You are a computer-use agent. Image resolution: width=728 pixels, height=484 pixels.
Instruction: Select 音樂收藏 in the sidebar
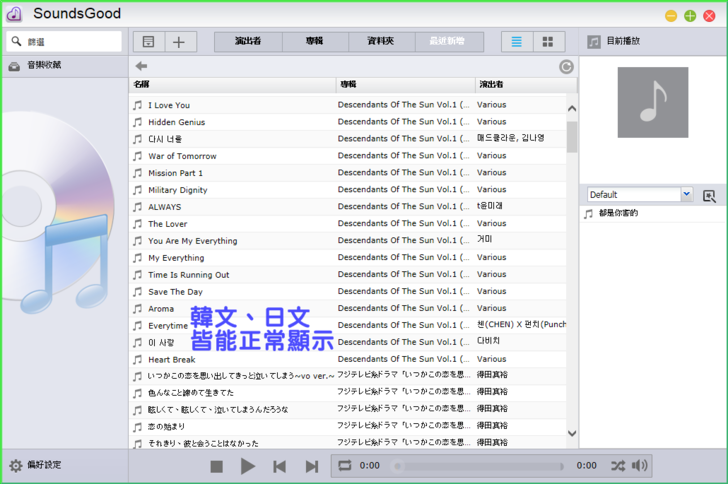pyautogui.click(x=43, y=65)
